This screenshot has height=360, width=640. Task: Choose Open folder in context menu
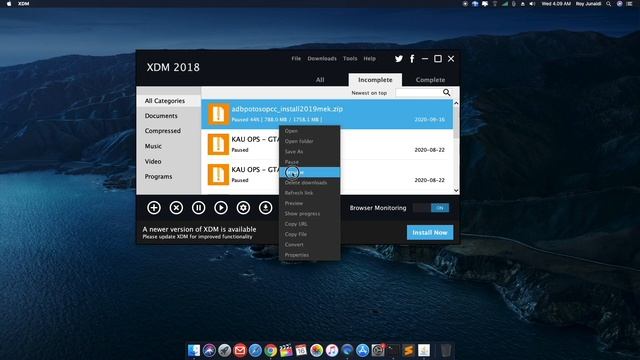click(x=309, y=141)
